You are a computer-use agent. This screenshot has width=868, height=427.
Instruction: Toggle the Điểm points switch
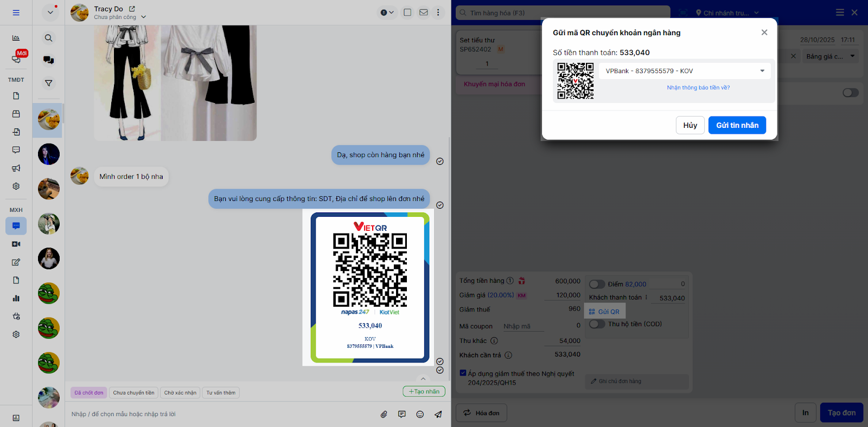[597, 284]
